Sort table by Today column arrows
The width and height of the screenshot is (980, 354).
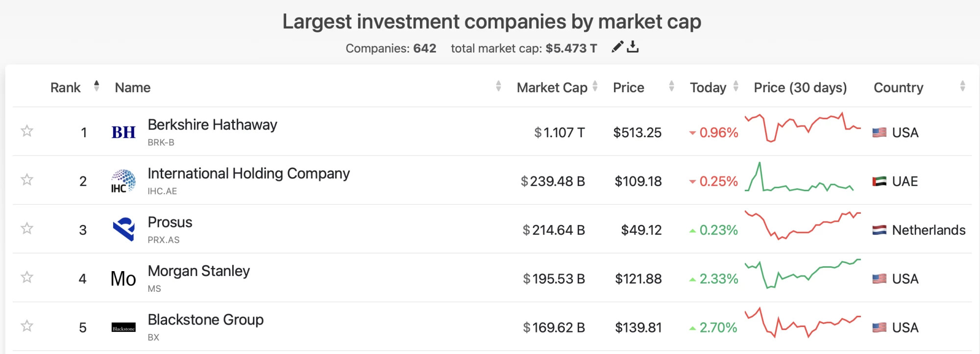pos(735,86)
